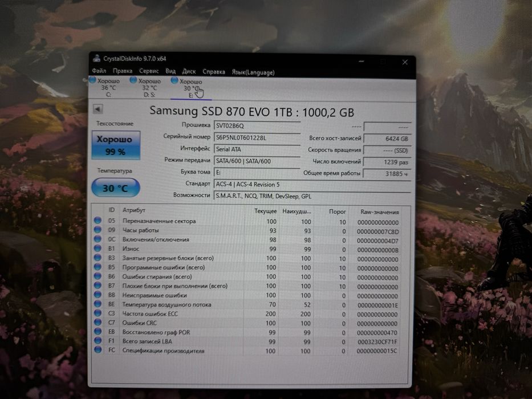Open the Сервис menu
The width and height of the screenshot is (532, 399).
tap(149, 71)
